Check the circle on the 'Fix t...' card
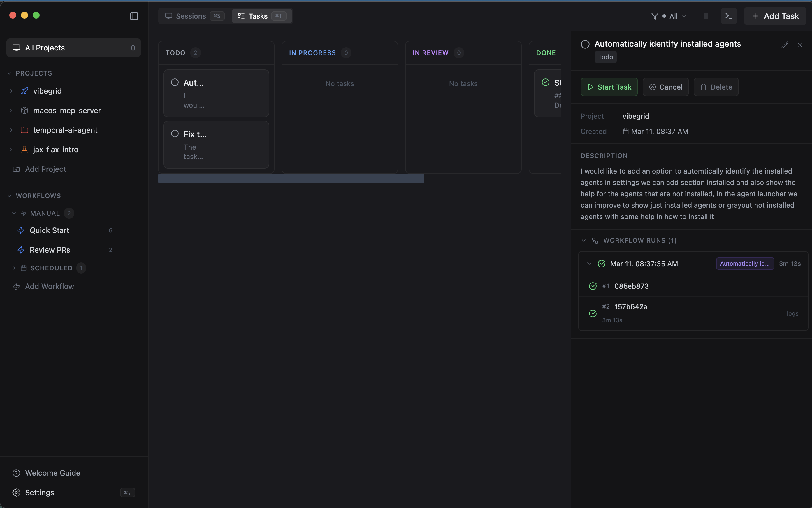Screen dimensions: 812x508 click(x=174, y=134)
